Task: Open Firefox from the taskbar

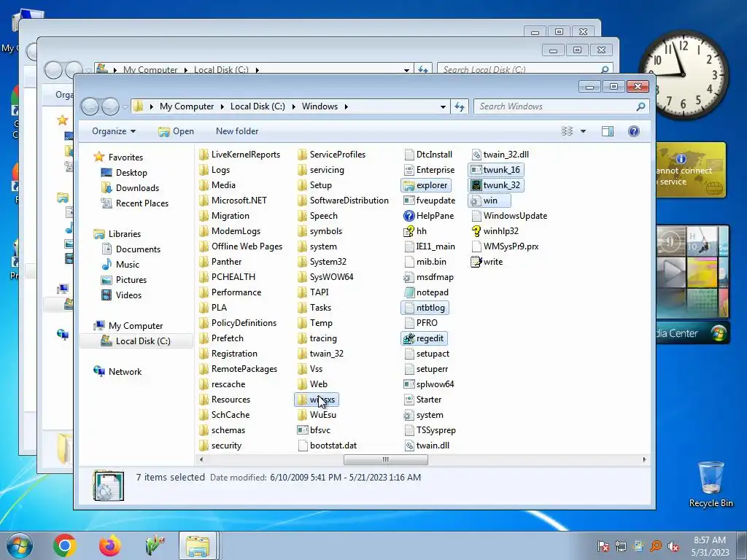Action: (109, 545)
